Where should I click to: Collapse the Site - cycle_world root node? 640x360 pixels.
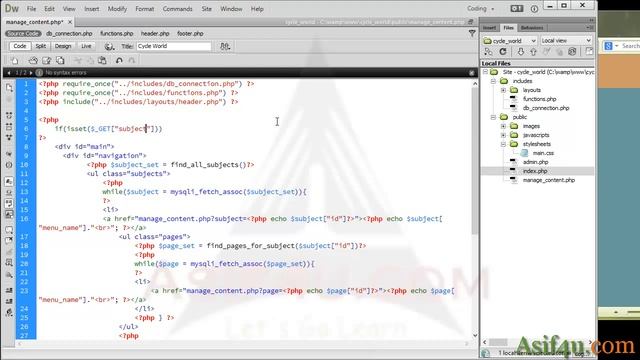pyautogui.click(x=485, y=72)
